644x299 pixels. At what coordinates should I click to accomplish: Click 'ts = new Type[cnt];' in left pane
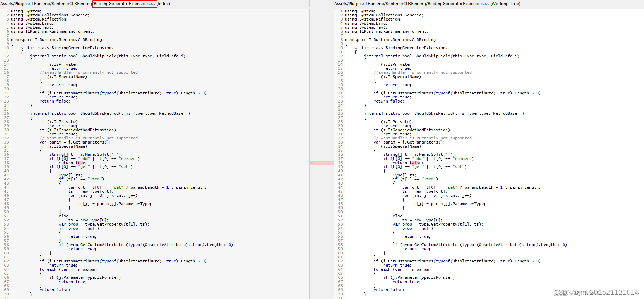tap(90, 191)
